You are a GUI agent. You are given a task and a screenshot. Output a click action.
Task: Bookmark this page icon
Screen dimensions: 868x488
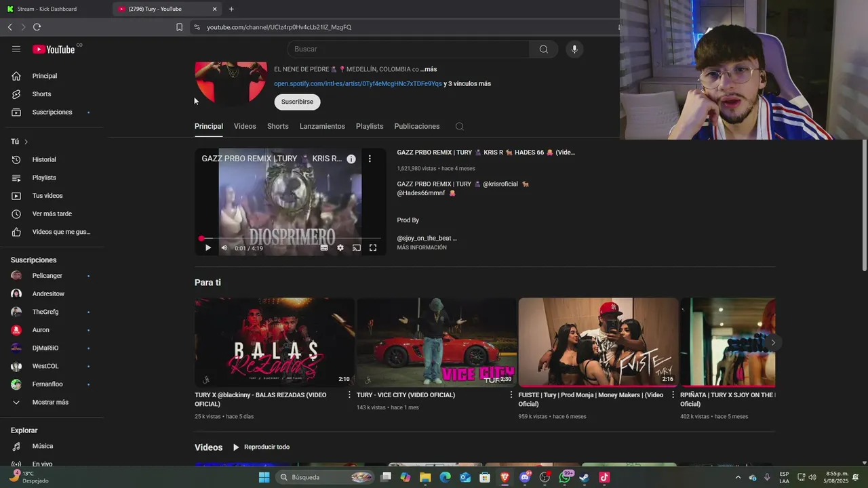179,27
